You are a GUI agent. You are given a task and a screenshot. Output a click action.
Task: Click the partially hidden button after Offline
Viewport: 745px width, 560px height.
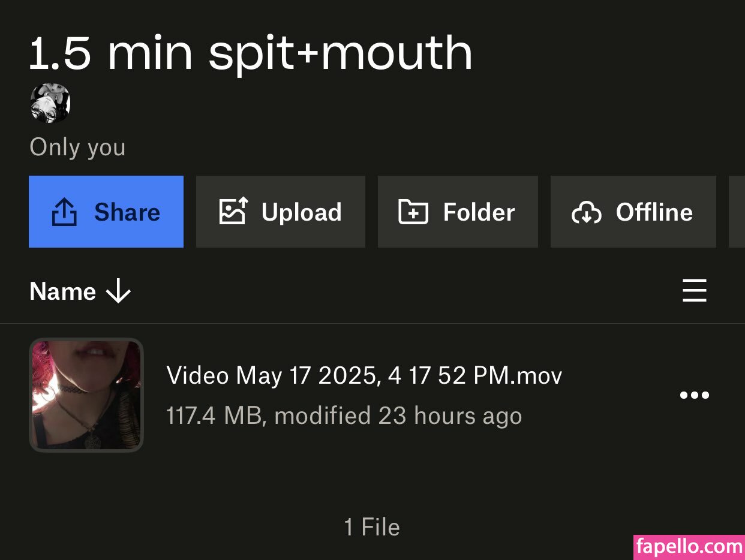(x=737, y=212)
